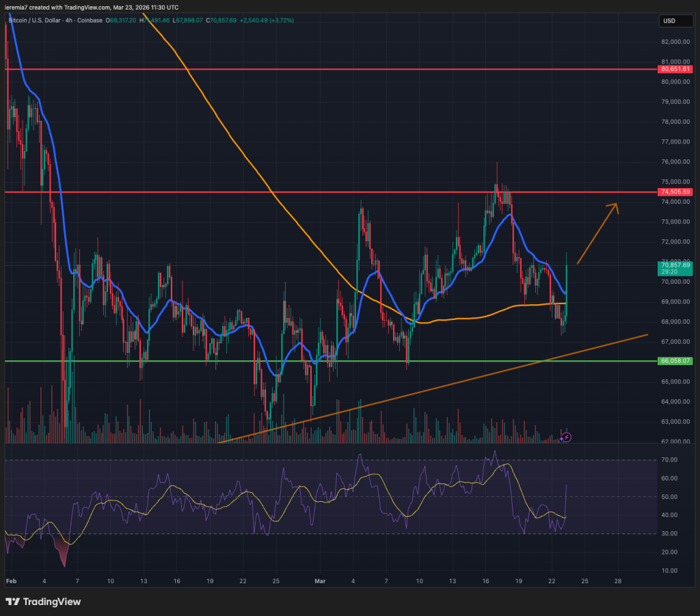Toggle the USD currency button top right
The image size is (700, 616).
click(x=675, y=21)
